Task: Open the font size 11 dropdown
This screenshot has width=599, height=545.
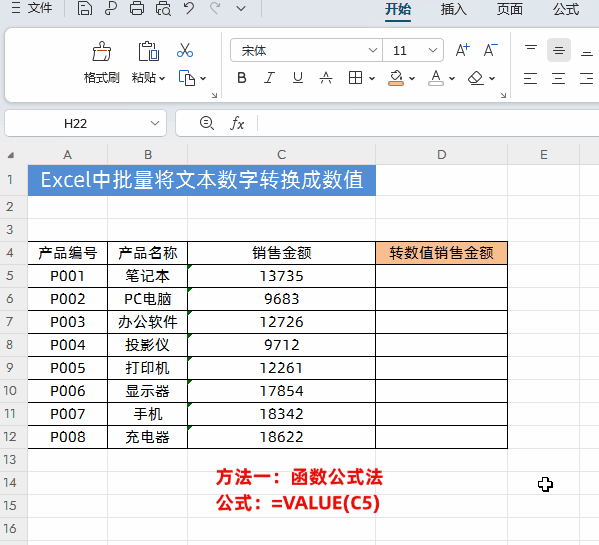Action: coord(432,50)
